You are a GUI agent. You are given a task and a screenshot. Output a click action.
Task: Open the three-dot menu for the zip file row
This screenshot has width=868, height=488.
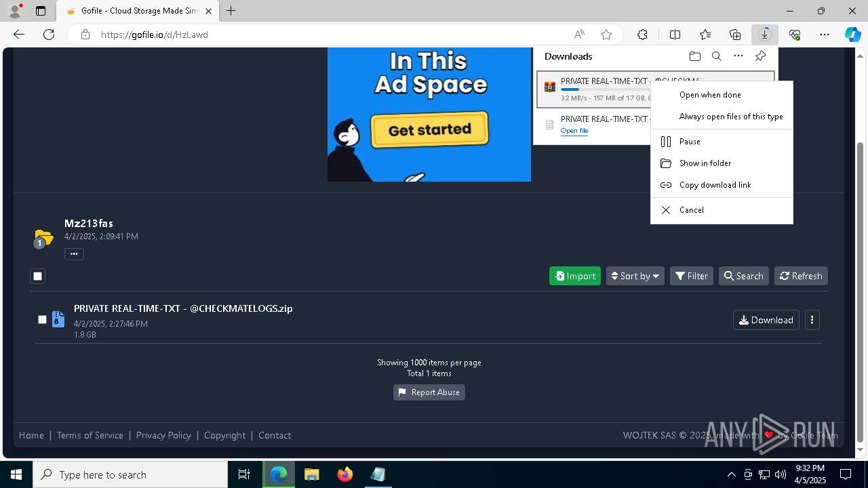tap(812, 320)
